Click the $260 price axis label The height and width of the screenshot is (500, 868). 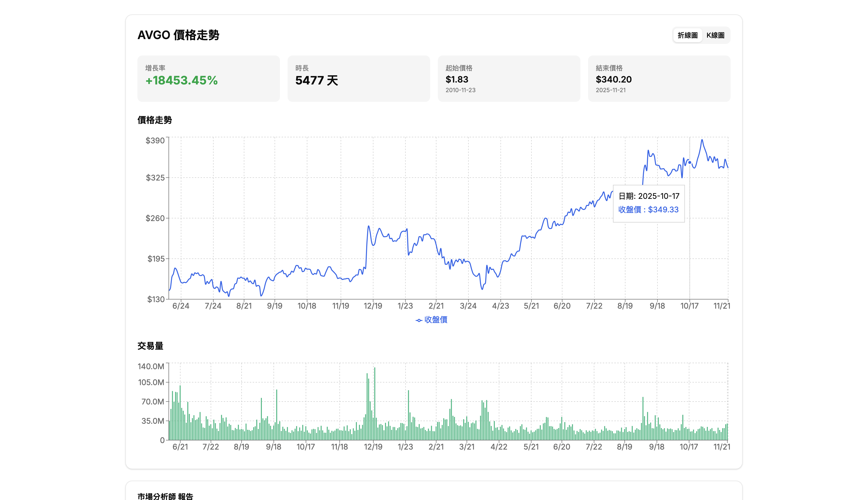155,218
